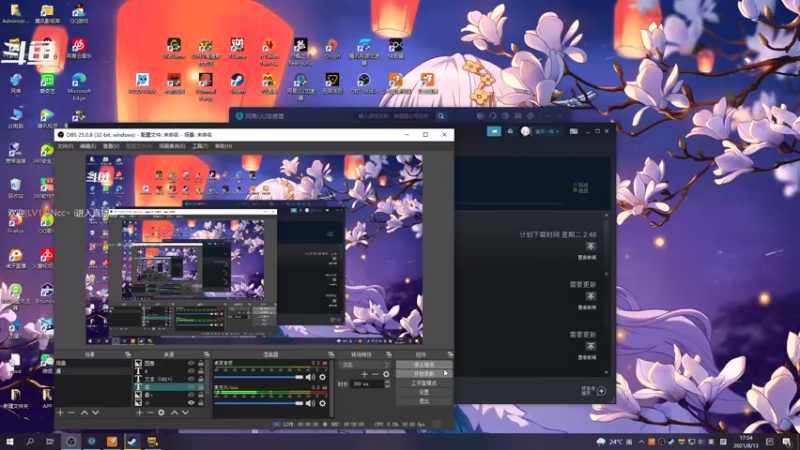
Task: Open the 工具(T) menu in OBS
Action: pos(200,146)
